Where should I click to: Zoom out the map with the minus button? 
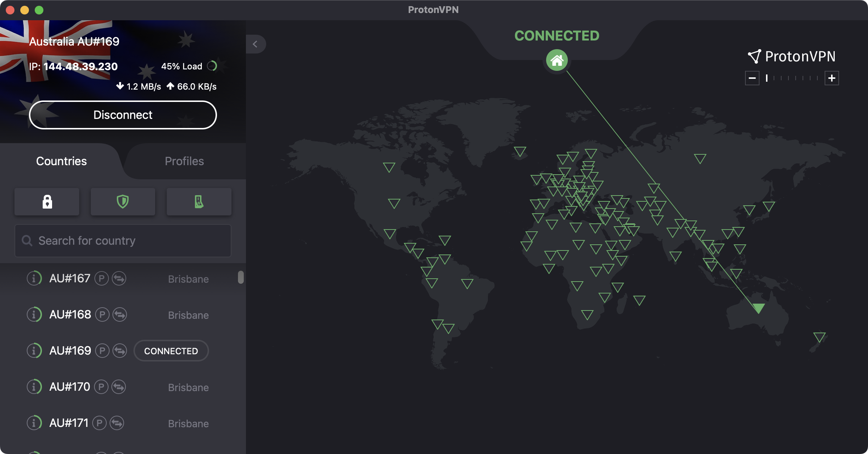[x=752, y=78]
